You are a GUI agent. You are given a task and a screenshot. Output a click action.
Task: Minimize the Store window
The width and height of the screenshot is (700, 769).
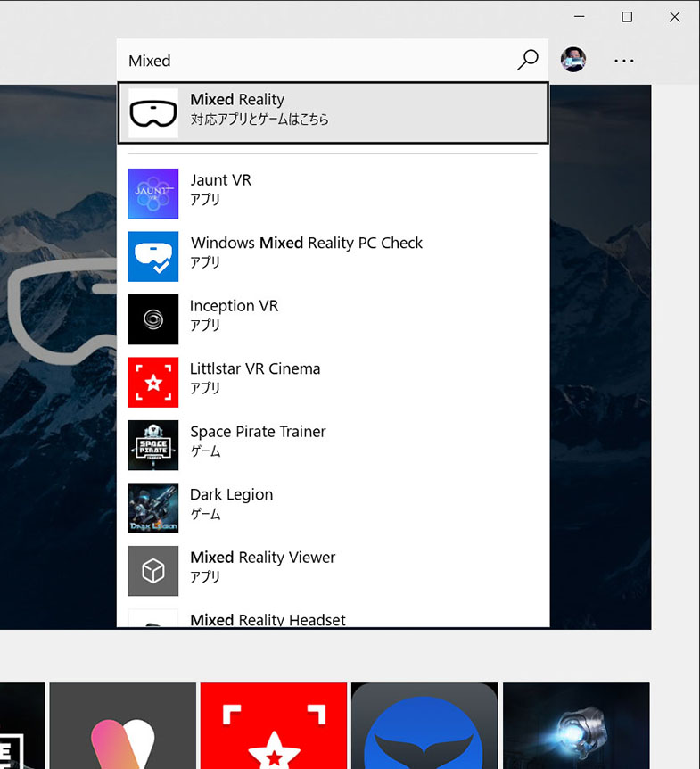click(580, 17)
